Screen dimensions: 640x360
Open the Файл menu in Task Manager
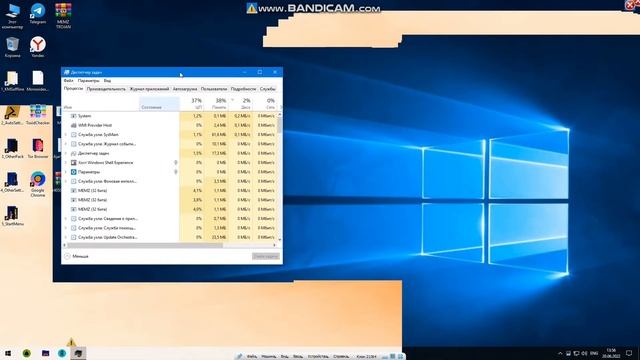pos(69,80)
